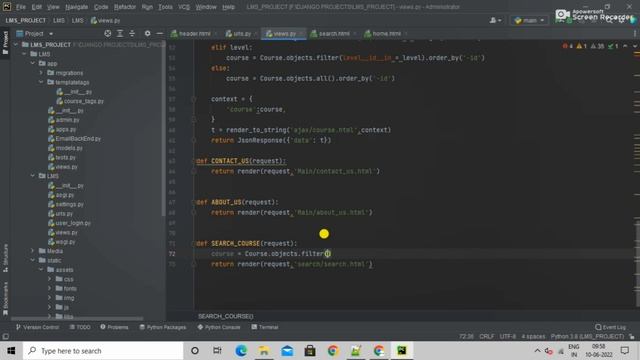This screenshot has height=360, width=640.
Task: Open the Version Control tool window
Action: click(x=38, y=327)
